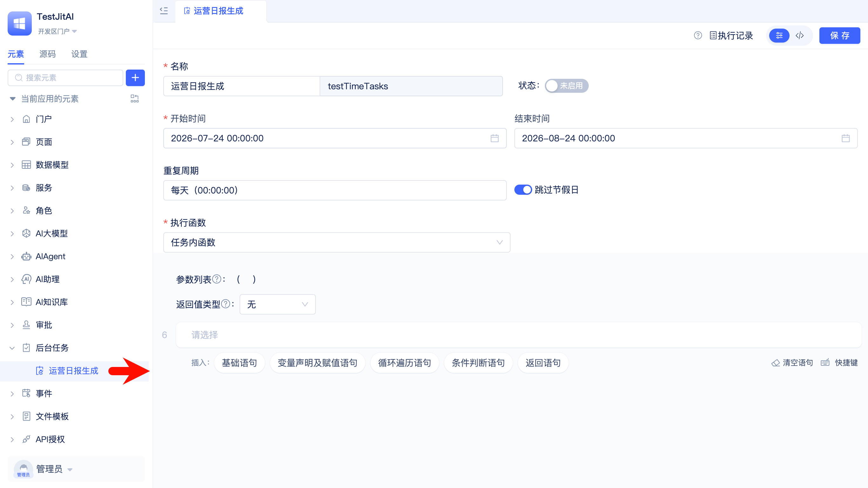Click 清空语句 to clear statements
Viewport: 868px width, 488px height.
[x=792, y=363]
